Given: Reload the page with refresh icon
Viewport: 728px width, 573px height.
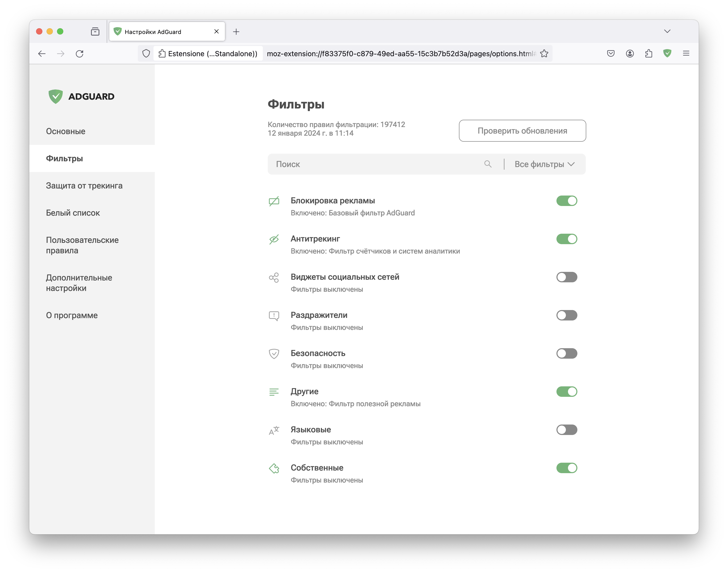Looking at the screenshot, I should [x=79, y=54].
